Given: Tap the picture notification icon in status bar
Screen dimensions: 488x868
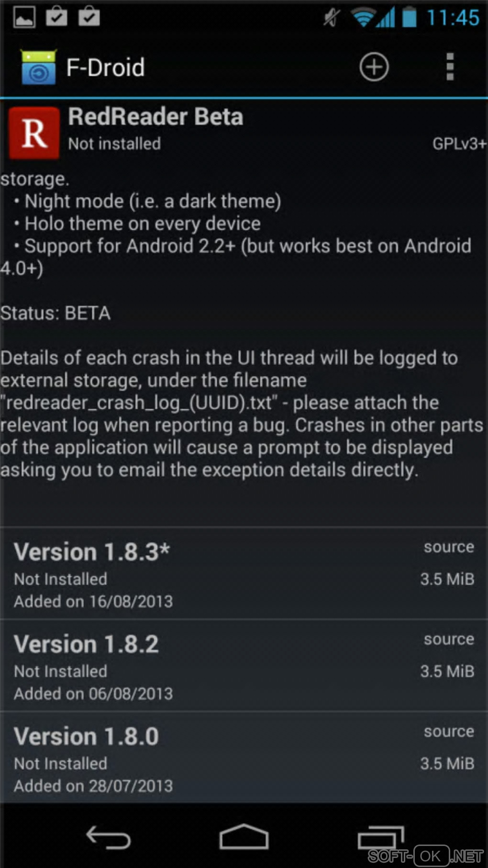Looking at the screenshot, I should (24, 17).
